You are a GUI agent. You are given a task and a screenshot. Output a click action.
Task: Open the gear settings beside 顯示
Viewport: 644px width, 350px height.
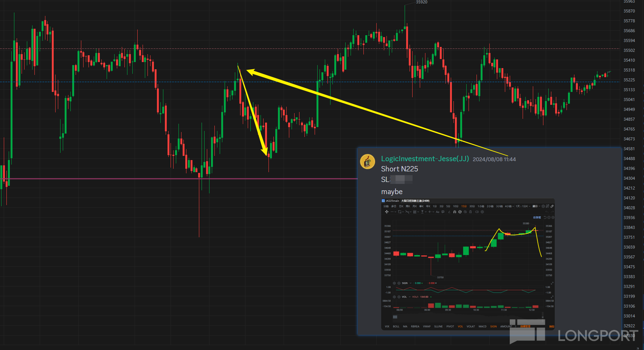coord(543,206)
